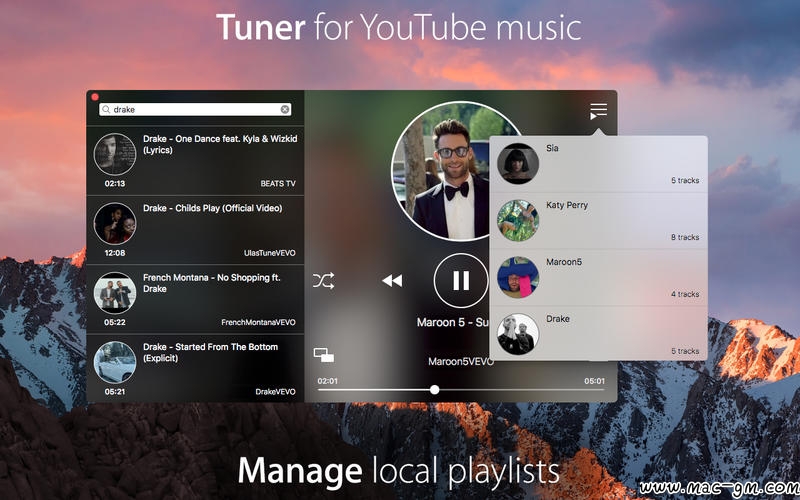Open the Drake playlist

pos(598,334)
